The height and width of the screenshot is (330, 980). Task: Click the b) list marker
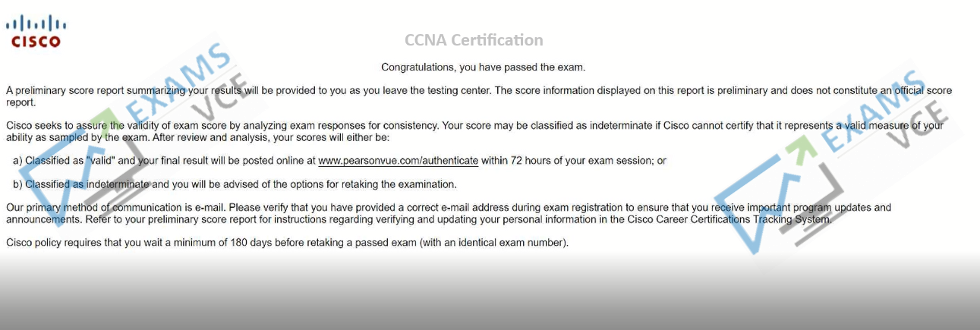[x=17, y=184]
